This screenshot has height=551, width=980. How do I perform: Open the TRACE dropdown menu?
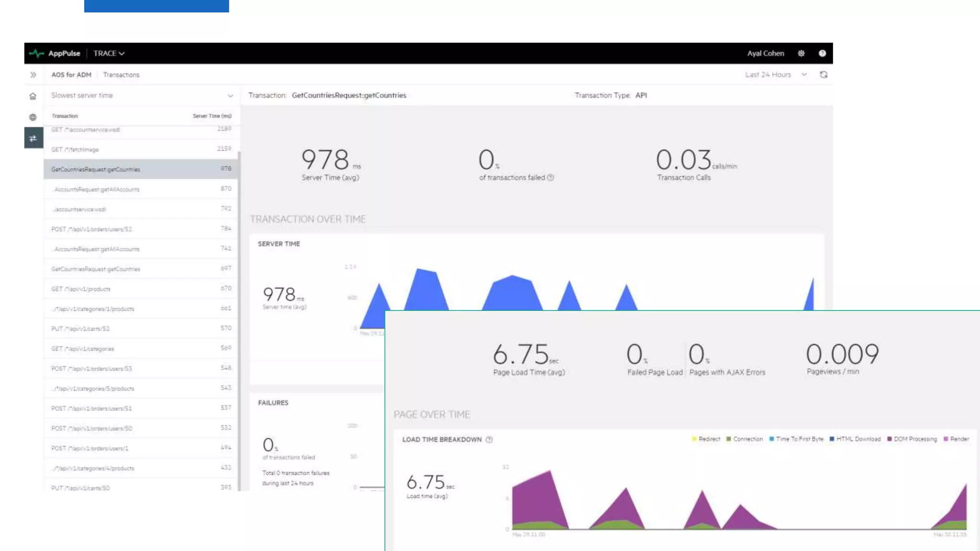109,54
